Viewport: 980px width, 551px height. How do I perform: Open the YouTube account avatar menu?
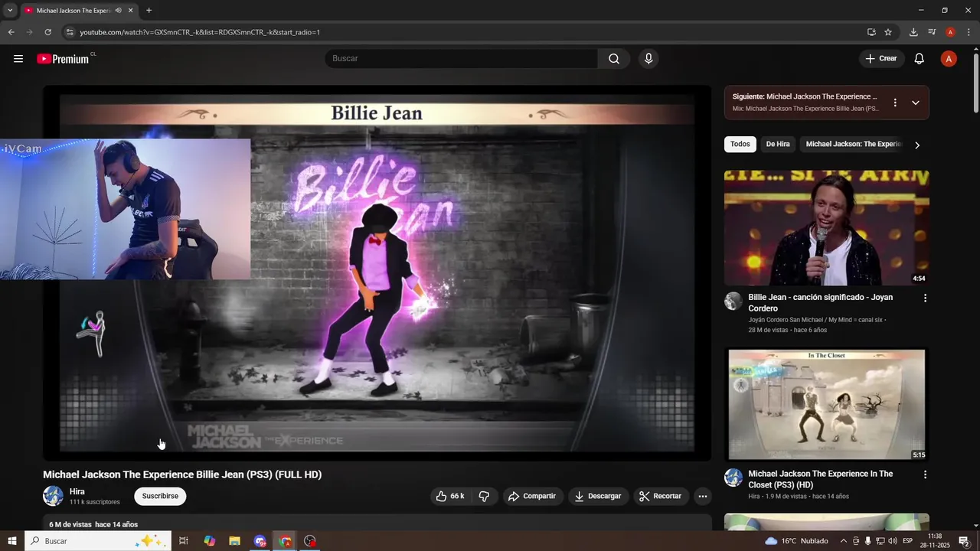(x=949, y=59)
